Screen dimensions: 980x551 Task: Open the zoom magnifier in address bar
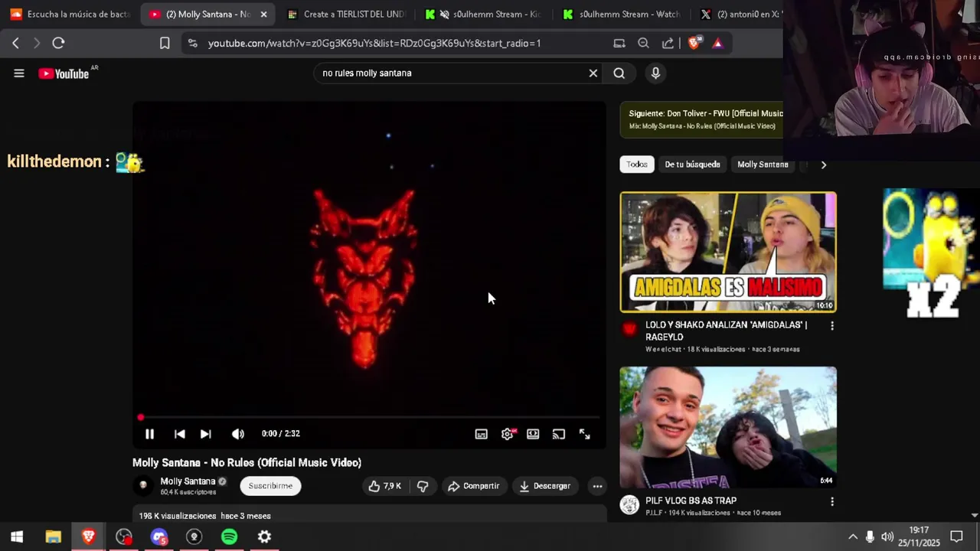(x=643, y=44)
